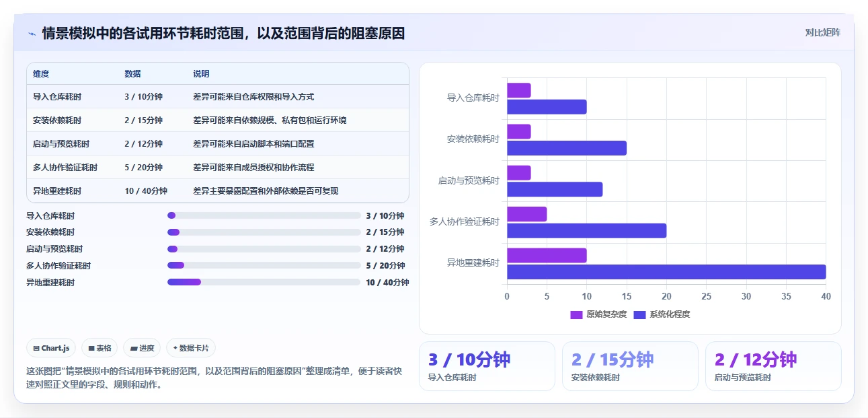
Task: Click table cell 安装依赖耗时
Action: pos(57,120)
